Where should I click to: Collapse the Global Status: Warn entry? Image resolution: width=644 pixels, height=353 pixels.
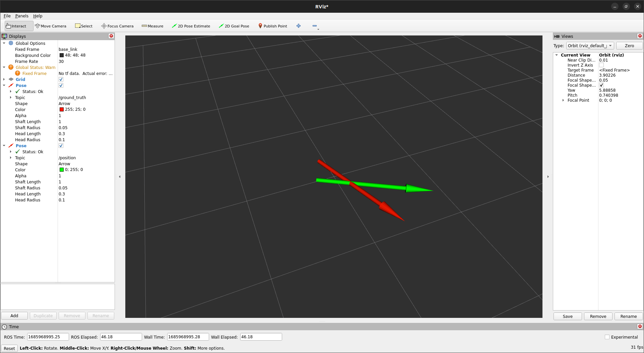tap(4, 67)
